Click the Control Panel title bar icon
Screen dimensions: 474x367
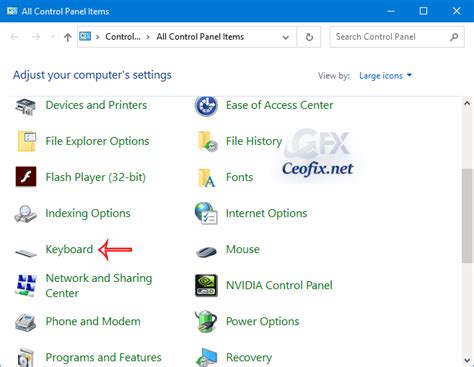(12, 11)
